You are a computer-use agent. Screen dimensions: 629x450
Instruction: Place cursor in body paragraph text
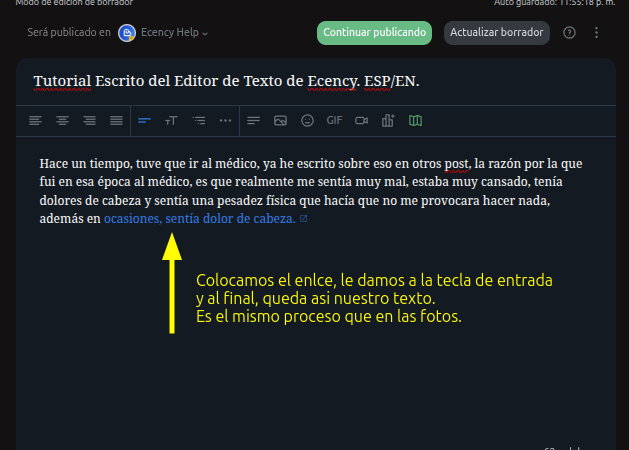pyautogui.click(x=311, y=191)
